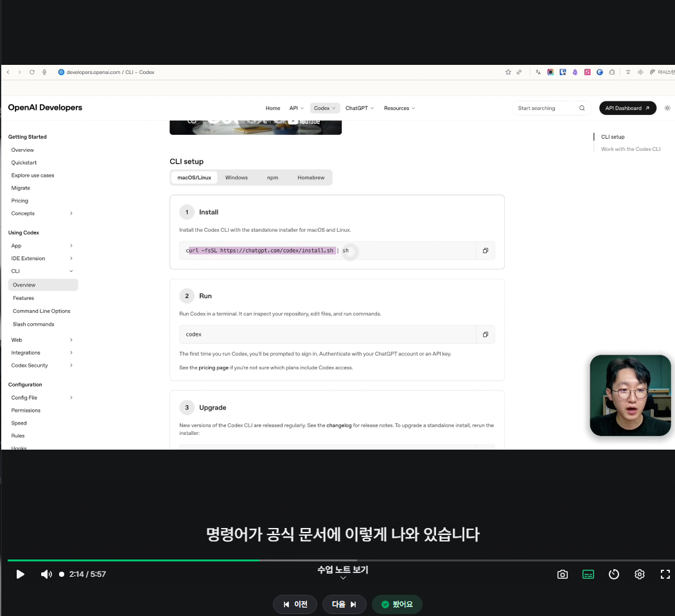Go to the previous lesson (이전)
The image size is (675, 616).
coord(295,604)
